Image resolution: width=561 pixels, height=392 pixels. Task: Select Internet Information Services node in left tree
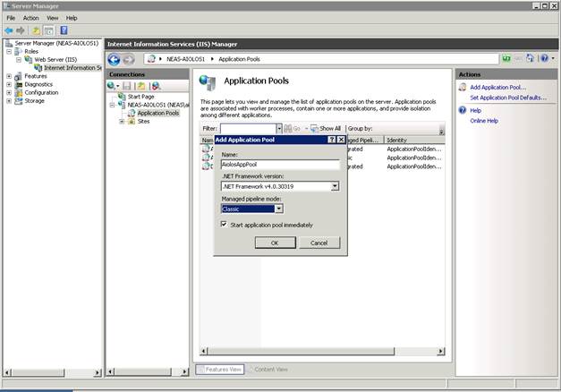pyautogui.click(x=72, y=68)
